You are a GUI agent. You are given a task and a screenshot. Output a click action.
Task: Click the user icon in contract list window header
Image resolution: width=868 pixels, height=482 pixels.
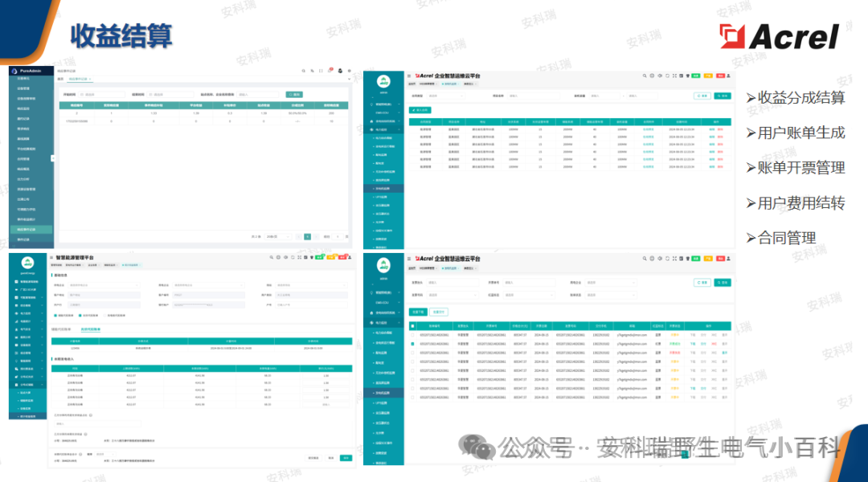pyautogui.click(x=728, y=76)
